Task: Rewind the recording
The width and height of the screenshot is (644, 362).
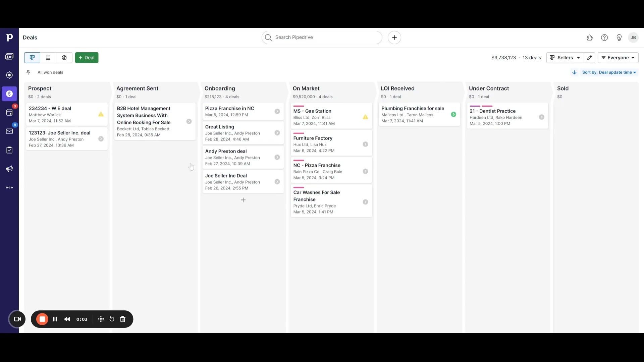Action: pos(67,319)
